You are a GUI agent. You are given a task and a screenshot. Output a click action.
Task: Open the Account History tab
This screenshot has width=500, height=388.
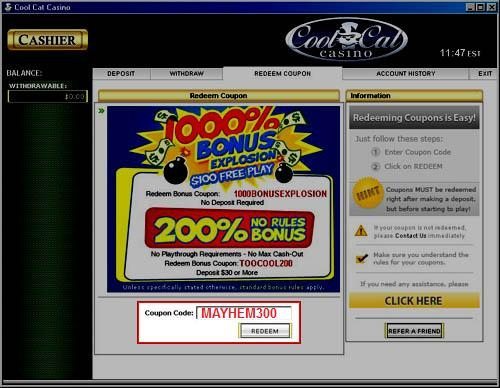(x=406, y=74)
